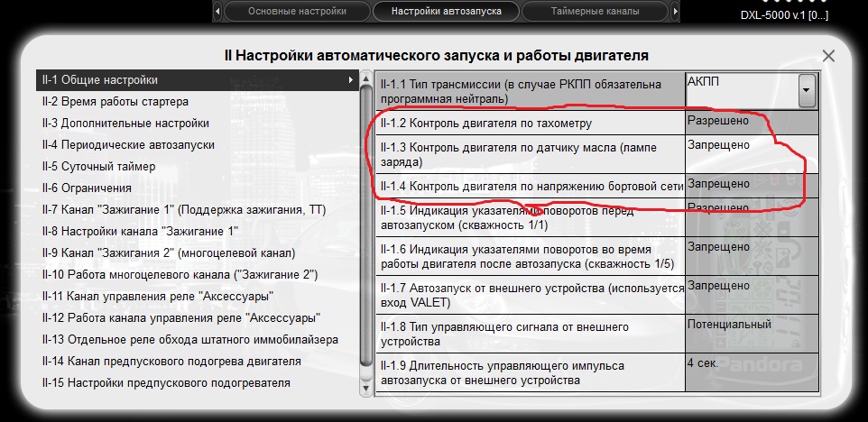Image resolution: width=868 pixels, height=422 pixels.
Task: Click the scrollbar up arrow
Action: (365, 78)
